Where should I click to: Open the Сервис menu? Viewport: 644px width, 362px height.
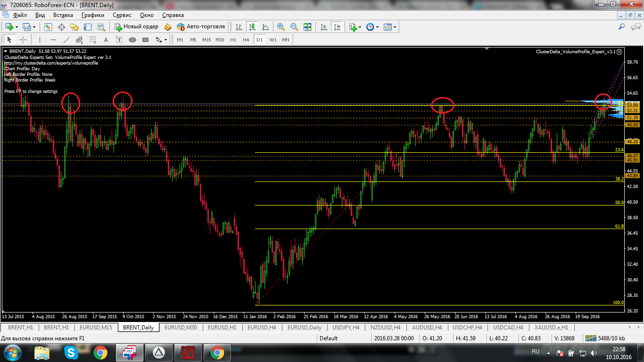click(x=122, y=15)
